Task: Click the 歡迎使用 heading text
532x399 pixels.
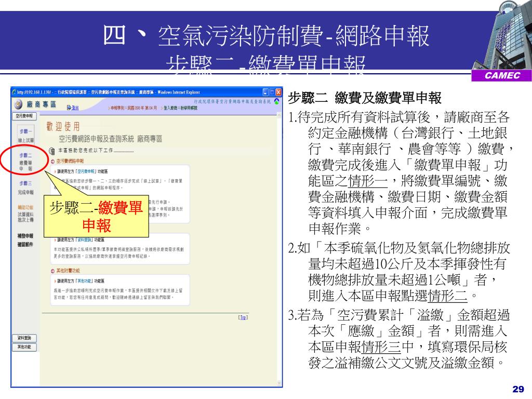Action: pos(63,127)
